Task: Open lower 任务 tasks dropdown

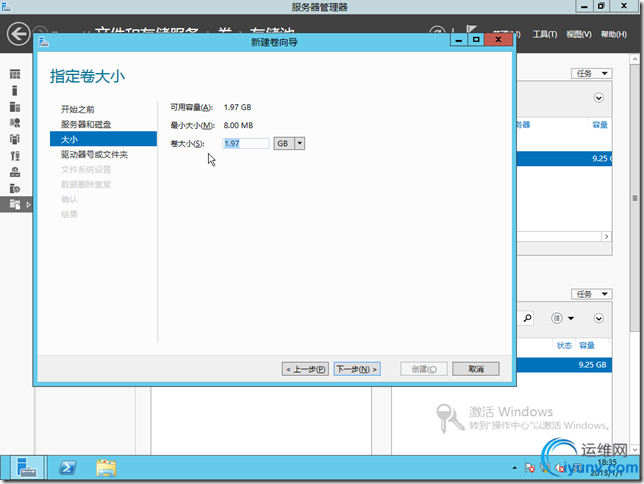Action: point(591,294)
